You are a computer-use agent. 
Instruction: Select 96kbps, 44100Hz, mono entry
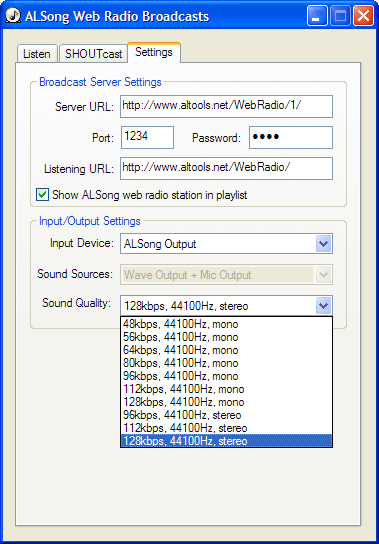(226, 376)
